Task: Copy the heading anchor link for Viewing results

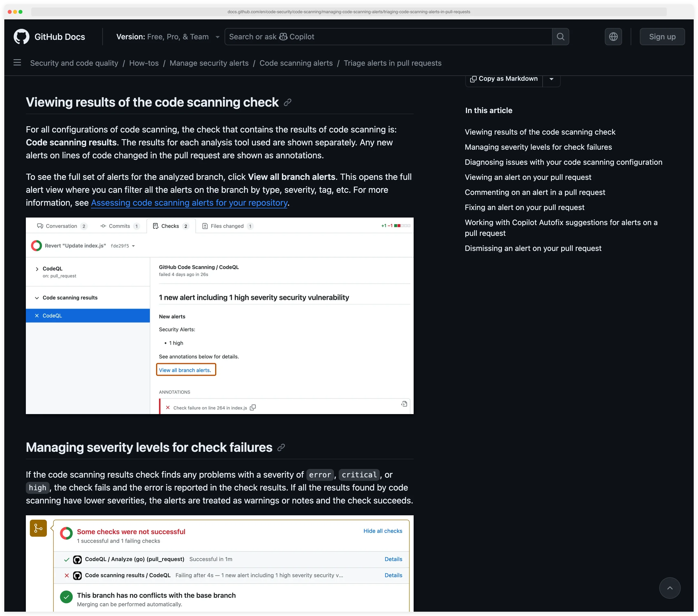Action: click(287, 102)
